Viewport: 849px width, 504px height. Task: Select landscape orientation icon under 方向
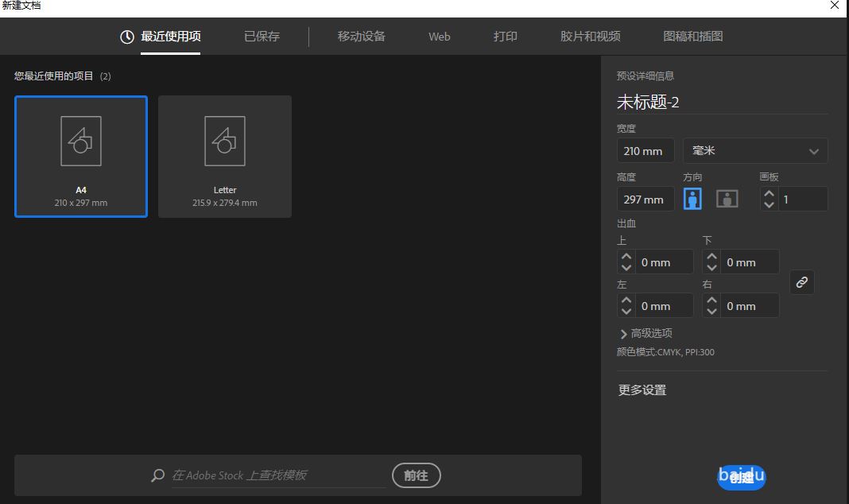[x=727, y=199]
